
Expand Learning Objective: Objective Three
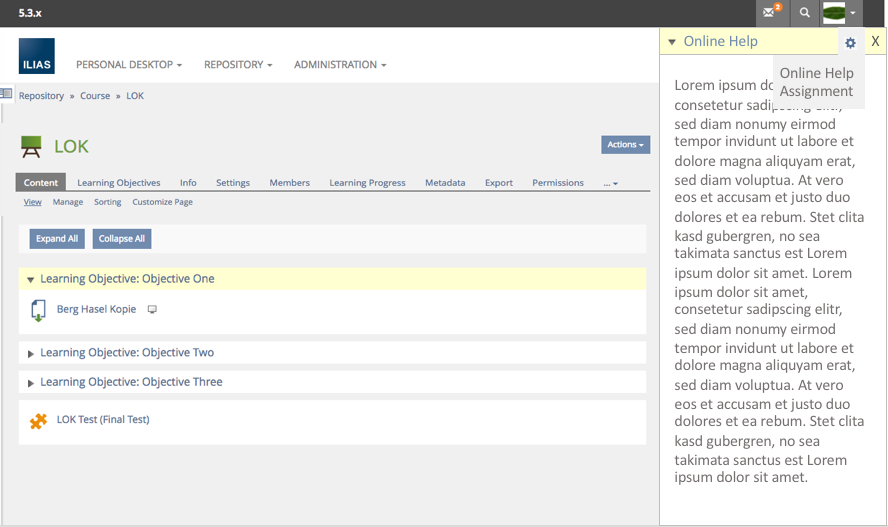coord(31,383)
